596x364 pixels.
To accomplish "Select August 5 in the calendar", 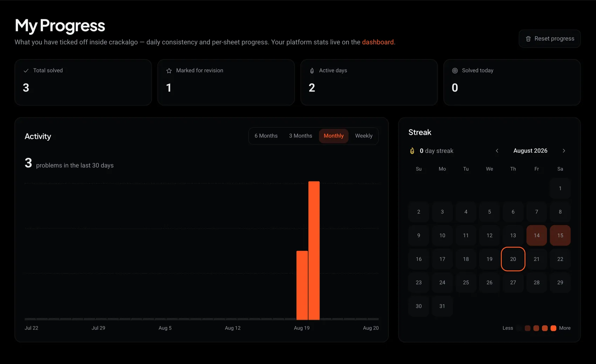I will [x=489, y=212].
